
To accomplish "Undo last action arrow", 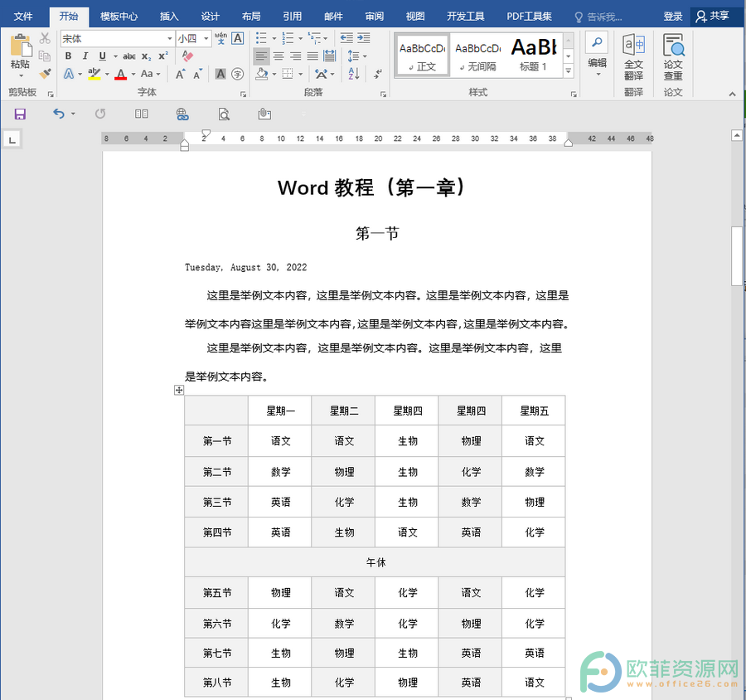I will tap(59, 114).
